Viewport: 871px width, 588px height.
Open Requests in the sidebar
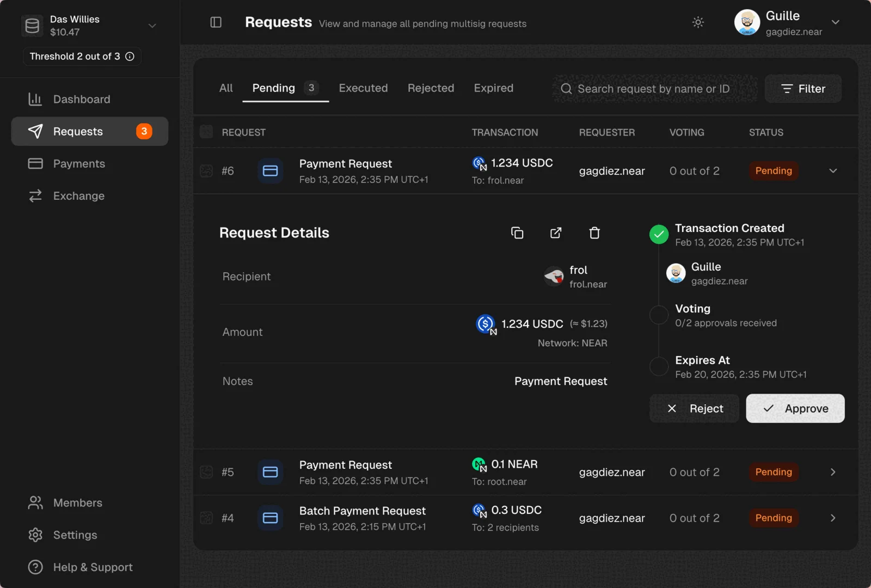pyautogui.click(x=90, y=131)
